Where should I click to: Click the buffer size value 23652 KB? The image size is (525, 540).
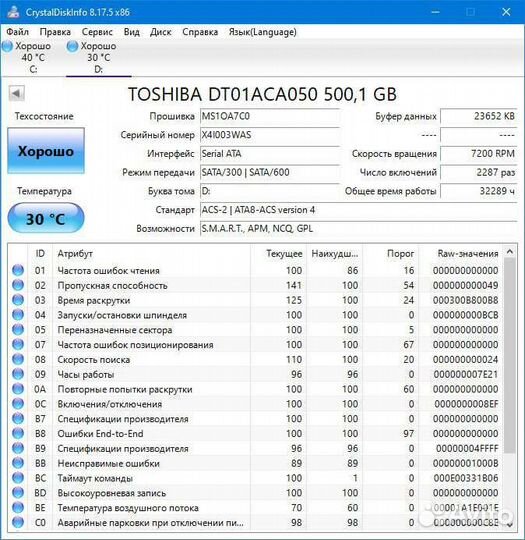[x=479, y=116]
